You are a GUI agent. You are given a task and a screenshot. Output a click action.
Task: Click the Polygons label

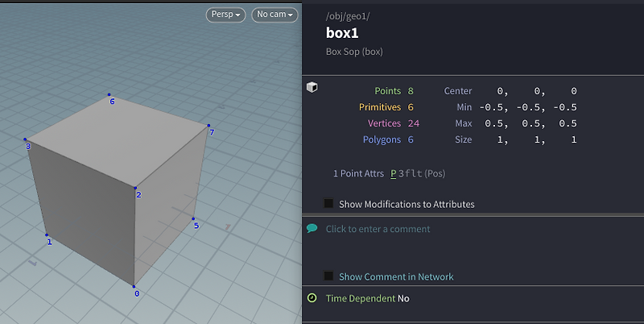click(x=382, y=139)
